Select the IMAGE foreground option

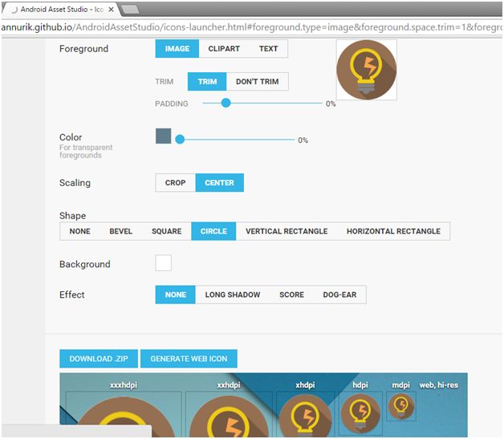[177, 48]
